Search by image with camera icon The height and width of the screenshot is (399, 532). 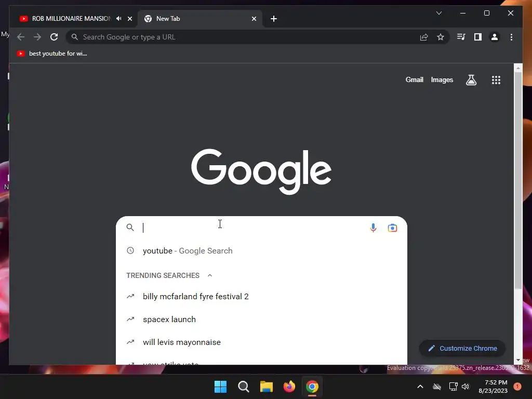click(392, 228)
